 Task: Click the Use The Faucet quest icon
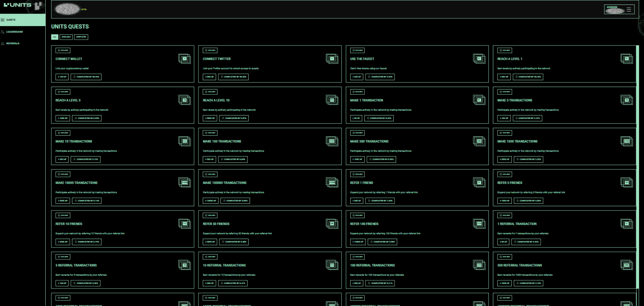[x=479, y=59]
